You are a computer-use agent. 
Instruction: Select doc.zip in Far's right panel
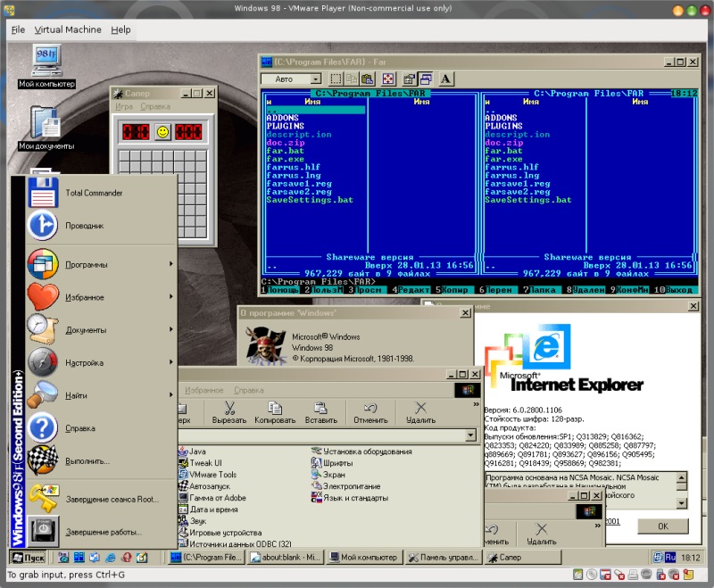point(503,143)
